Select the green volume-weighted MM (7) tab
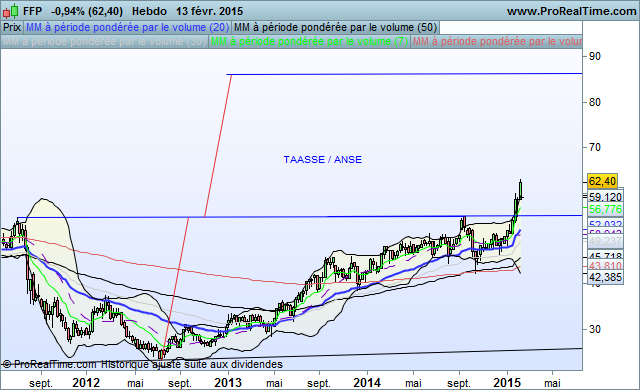 point(309,42)
